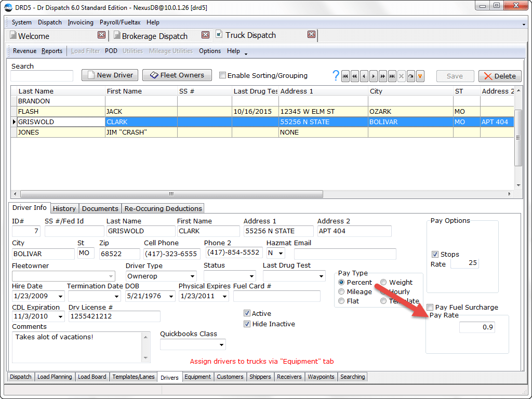Check the Pay Fuel Surcharge option

click(x=430, y=307)
